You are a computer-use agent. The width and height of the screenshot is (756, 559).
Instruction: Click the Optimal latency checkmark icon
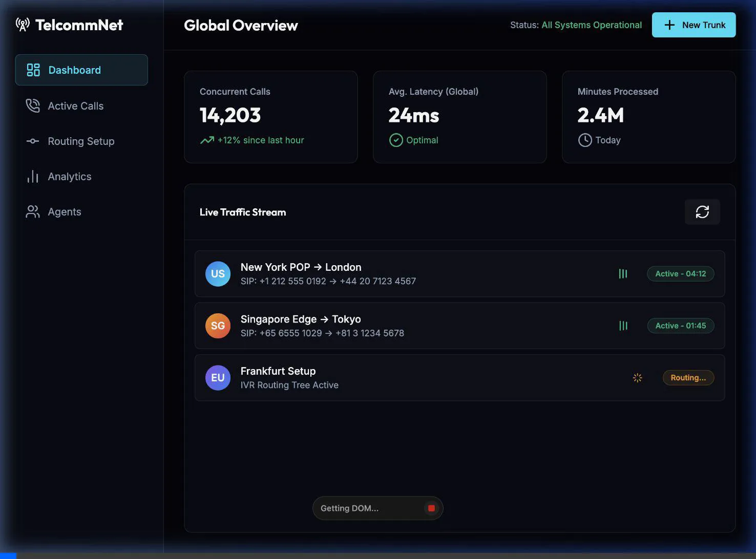point(396,140)
